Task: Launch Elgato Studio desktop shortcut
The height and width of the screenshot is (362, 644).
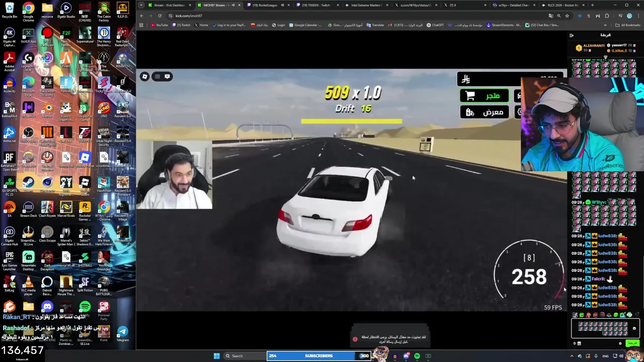Action: tap(66, 10)
